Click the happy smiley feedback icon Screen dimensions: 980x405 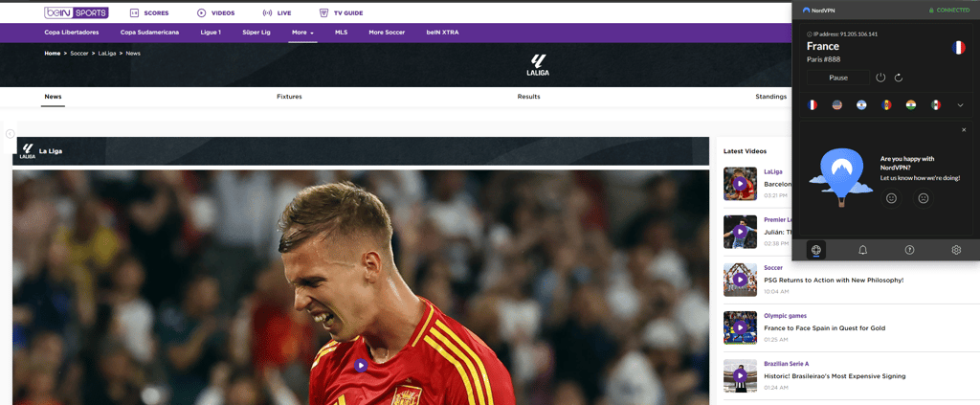(x=892, y=198)
